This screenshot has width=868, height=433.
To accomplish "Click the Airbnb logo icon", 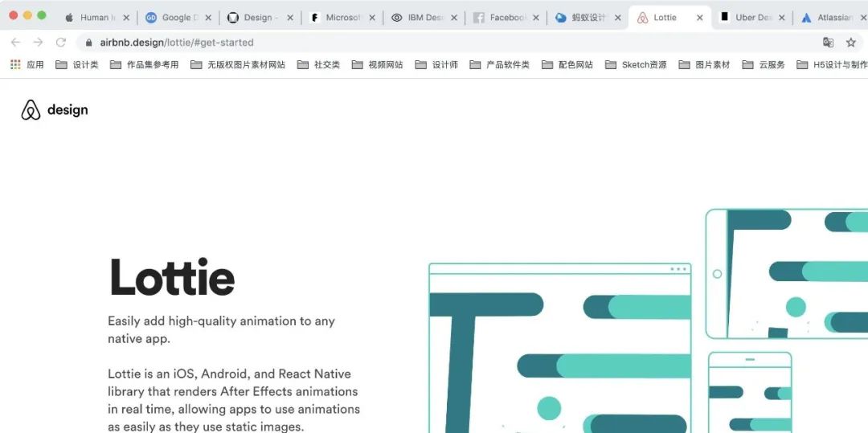I will coord(31,110).
